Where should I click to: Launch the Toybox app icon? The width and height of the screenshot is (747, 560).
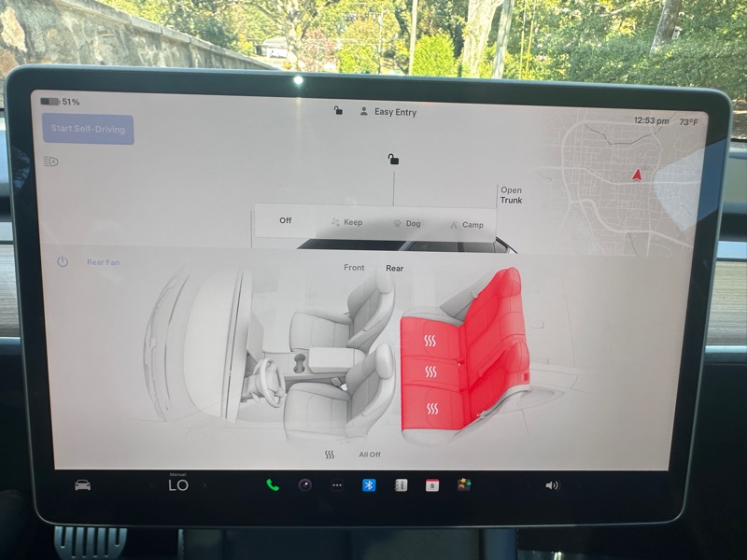463,485
